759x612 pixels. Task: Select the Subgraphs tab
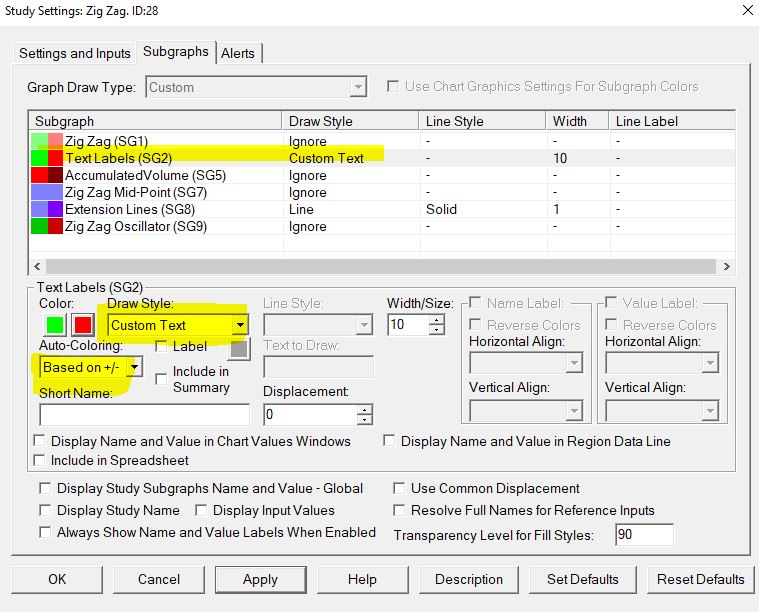(176, 51)
